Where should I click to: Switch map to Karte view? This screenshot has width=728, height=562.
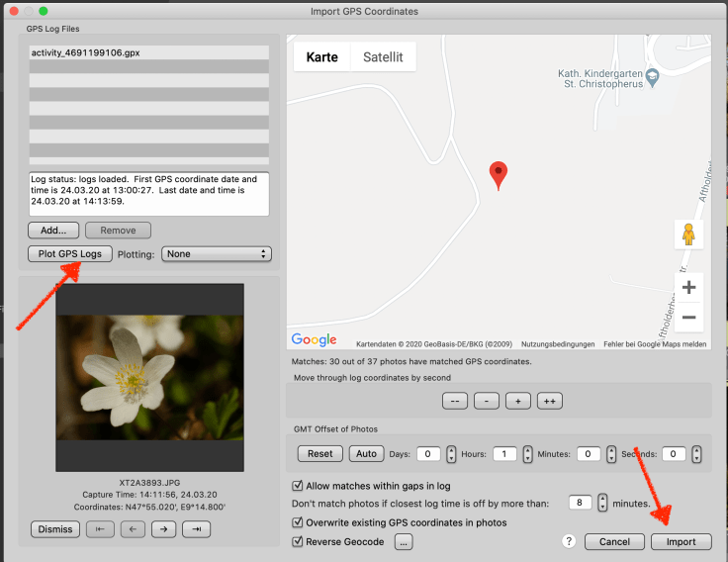coord(322,57)
